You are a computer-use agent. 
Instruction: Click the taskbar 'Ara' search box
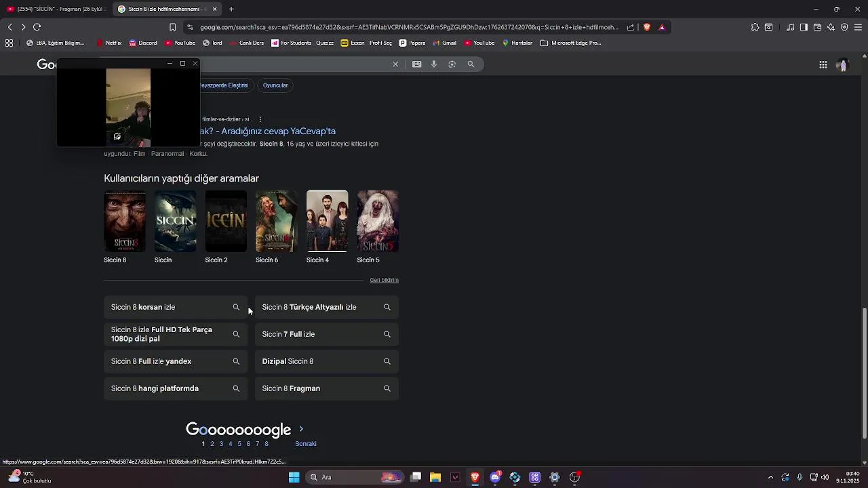click(355, 477)
